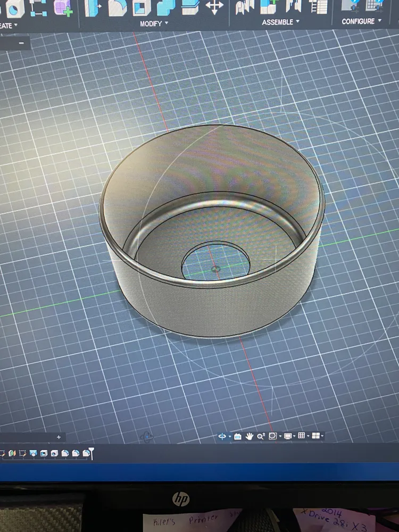The width and height of the screenshot is (399, 532).
Task: Select the As-built Joint icon
Action: [294, 7]
